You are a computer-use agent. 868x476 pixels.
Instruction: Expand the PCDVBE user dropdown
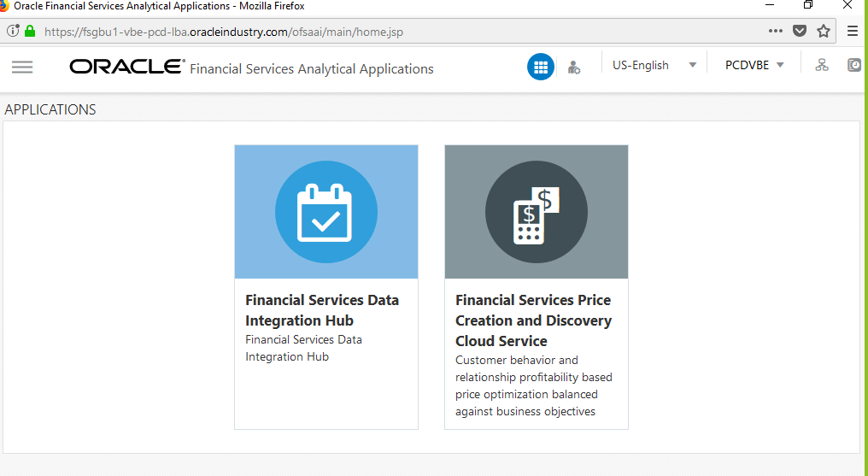pos(754,65)
